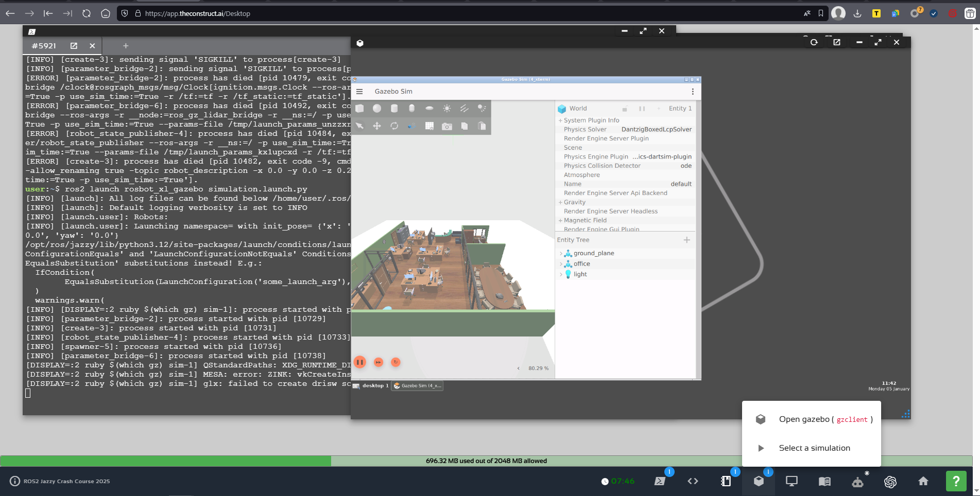Image resolution: width=980 pixels, height=496 pixels.
Task: Open the Gazebo Sim hamburger menu
Action: pos(359,92)
